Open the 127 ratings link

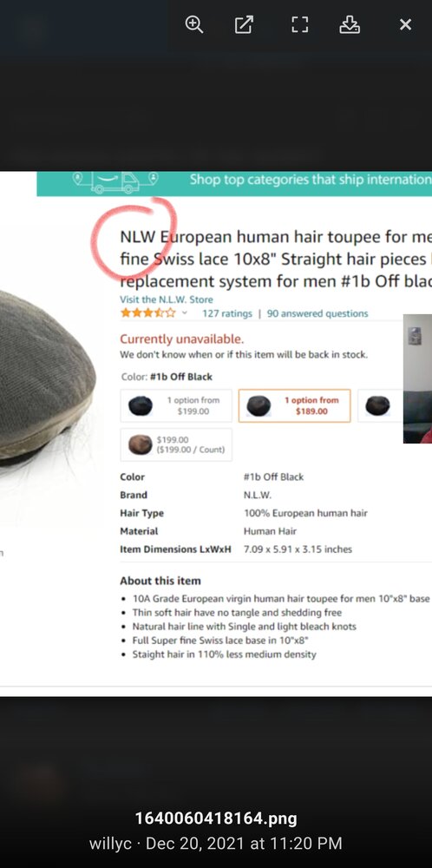coord(227,313)
